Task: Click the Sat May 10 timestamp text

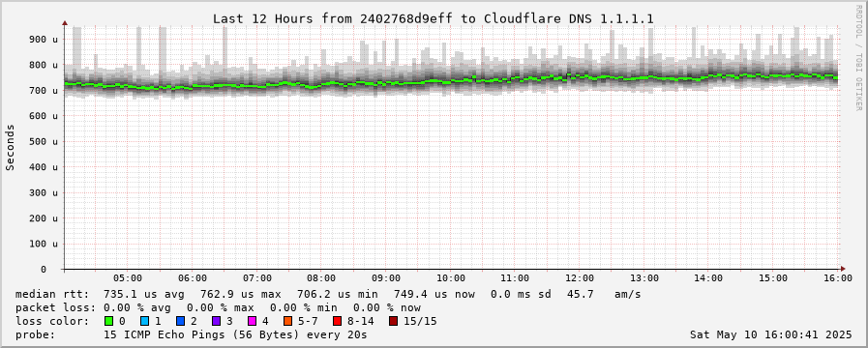Action: pos(771,334)
